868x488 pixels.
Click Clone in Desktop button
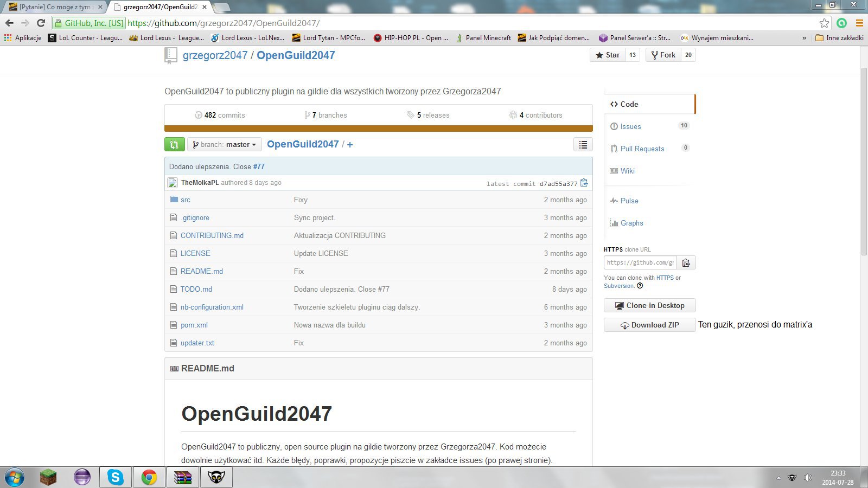click(649, 305)
